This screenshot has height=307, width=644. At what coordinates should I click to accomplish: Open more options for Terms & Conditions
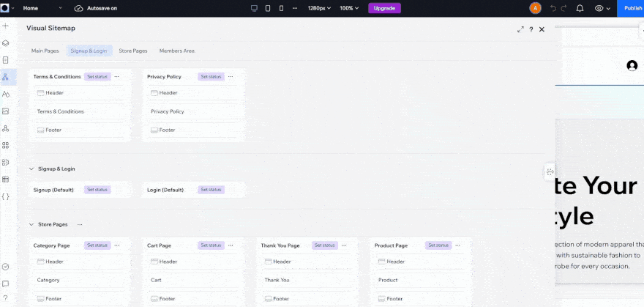point(116,76)
